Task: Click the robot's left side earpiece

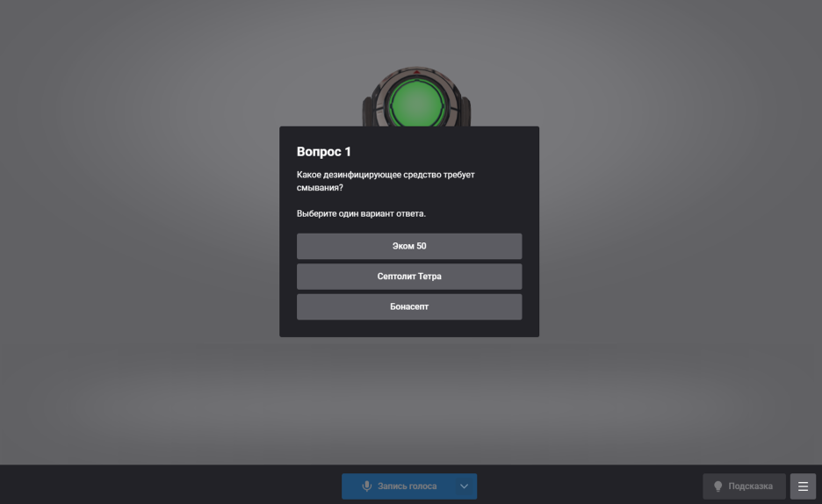Action: tap(368, 111)
